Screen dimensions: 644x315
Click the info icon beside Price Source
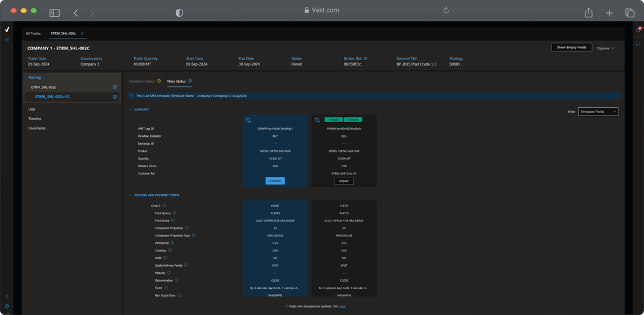tap(174, 213)
